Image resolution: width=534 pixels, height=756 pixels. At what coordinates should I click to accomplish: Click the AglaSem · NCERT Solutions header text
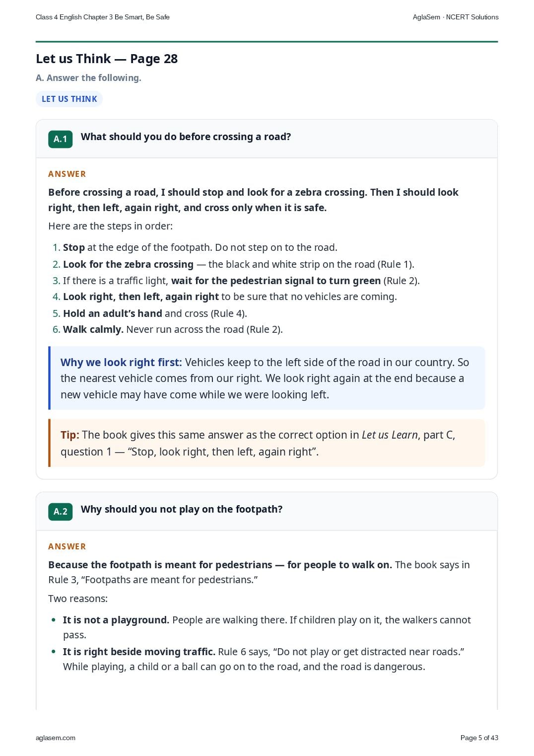(456, 17)
